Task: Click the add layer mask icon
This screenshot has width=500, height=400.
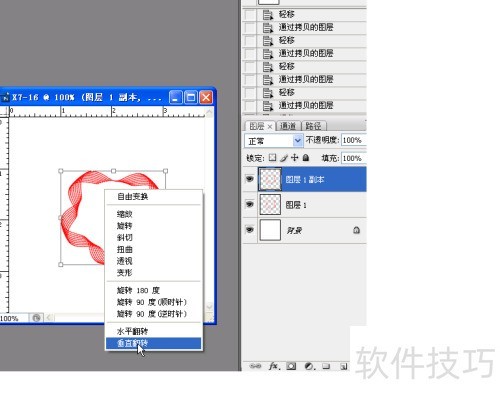Action: point(291,366)
